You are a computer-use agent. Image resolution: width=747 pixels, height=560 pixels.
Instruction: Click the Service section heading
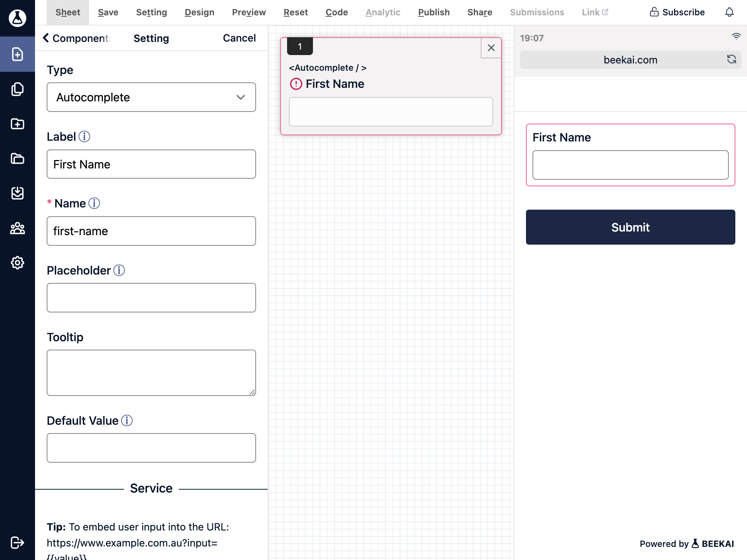(x=151, y=488)
